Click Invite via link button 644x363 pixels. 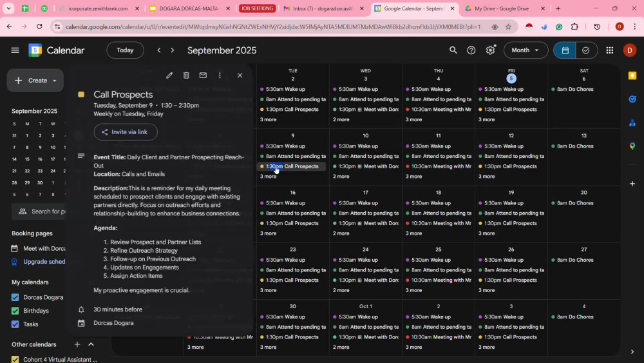point(126,132)
